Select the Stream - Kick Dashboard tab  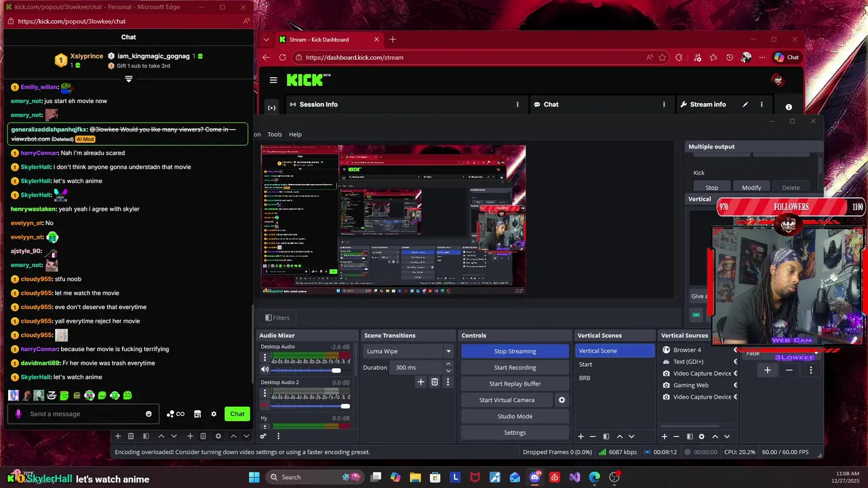(329, 39)
